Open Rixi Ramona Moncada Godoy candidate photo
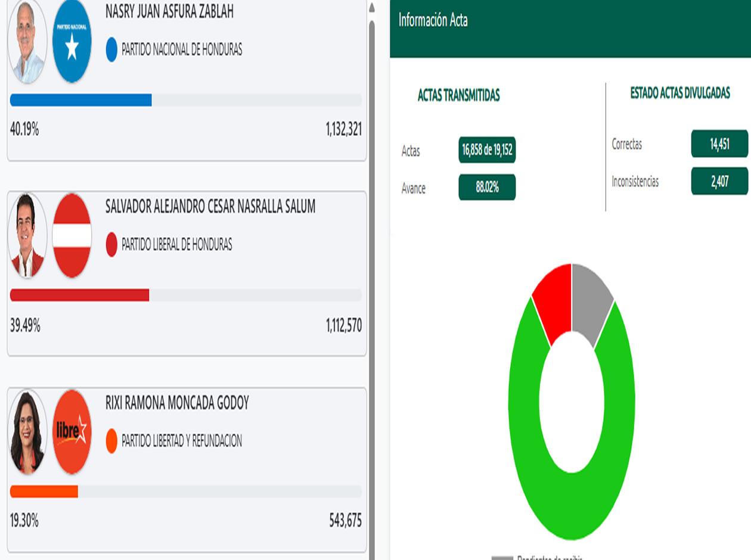The image size is (751, 560). pyautogui.click(x=27, y=432)
